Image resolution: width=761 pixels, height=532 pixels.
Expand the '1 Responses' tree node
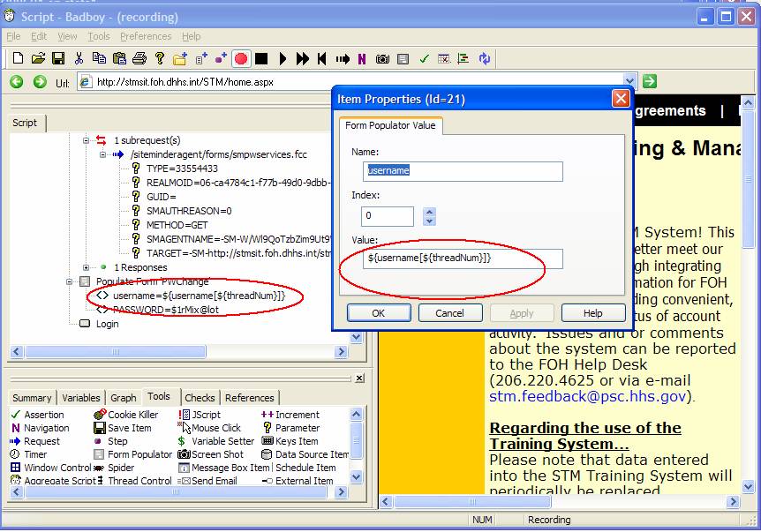[x=87, y=267]
